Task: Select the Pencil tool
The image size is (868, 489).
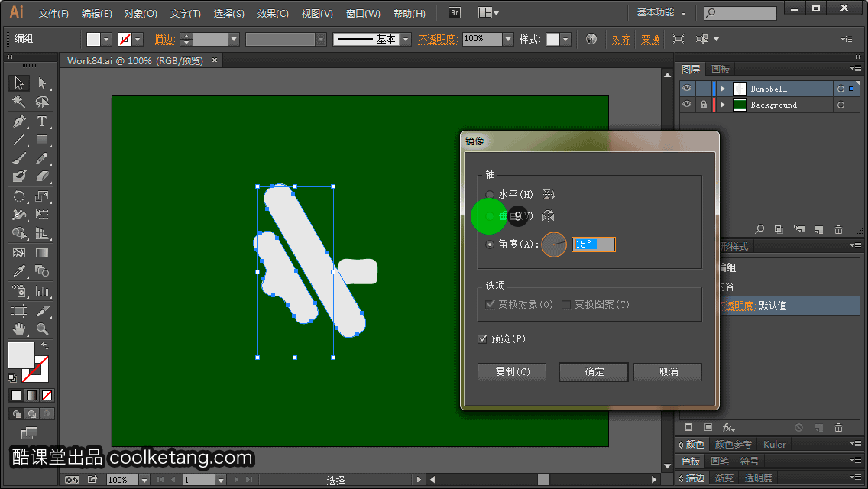Action: pos(42,158)
